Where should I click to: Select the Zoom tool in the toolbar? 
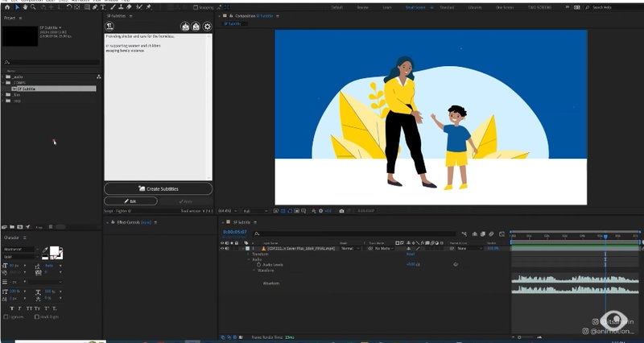tap(32, 7)
